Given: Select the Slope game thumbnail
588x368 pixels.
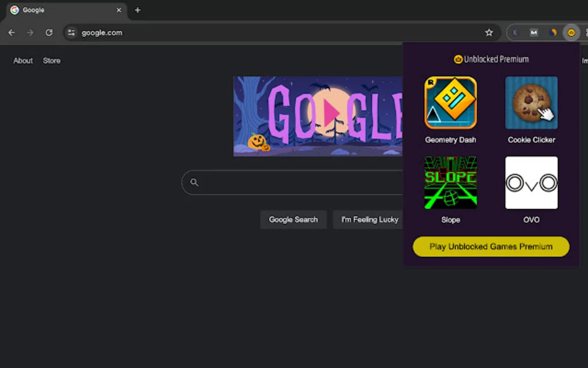Looking at the screenshot, I should coord(450,182).
